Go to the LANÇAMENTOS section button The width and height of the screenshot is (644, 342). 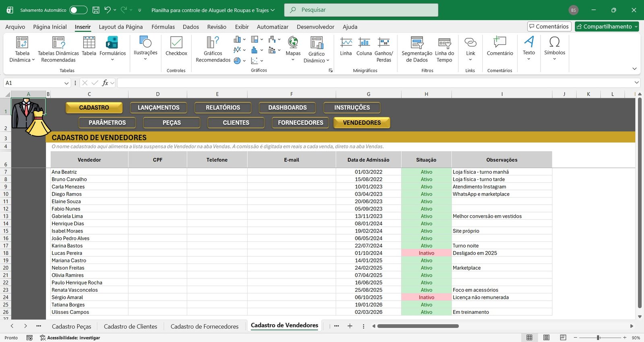[159, 107]
